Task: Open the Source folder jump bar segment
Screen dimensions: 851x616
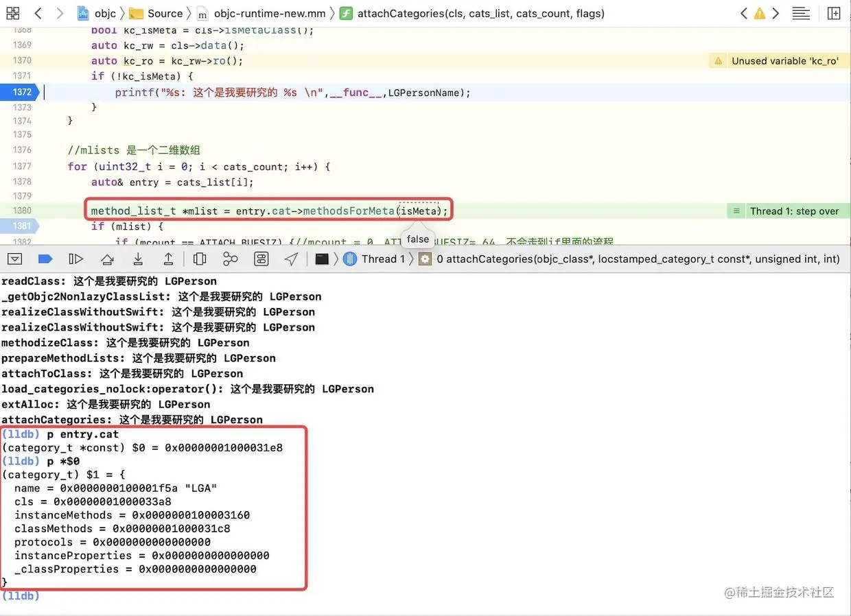Action: (156, 13)
